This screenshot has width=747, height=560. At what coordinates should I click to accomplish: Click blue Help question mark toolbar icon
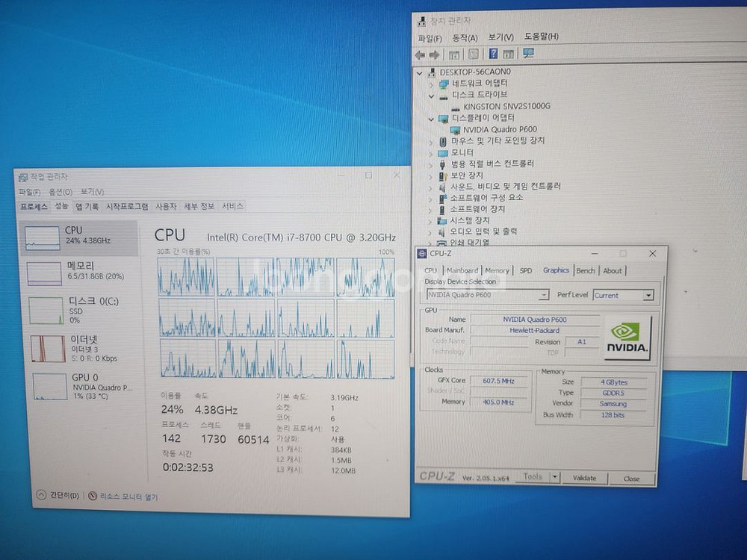493,53
